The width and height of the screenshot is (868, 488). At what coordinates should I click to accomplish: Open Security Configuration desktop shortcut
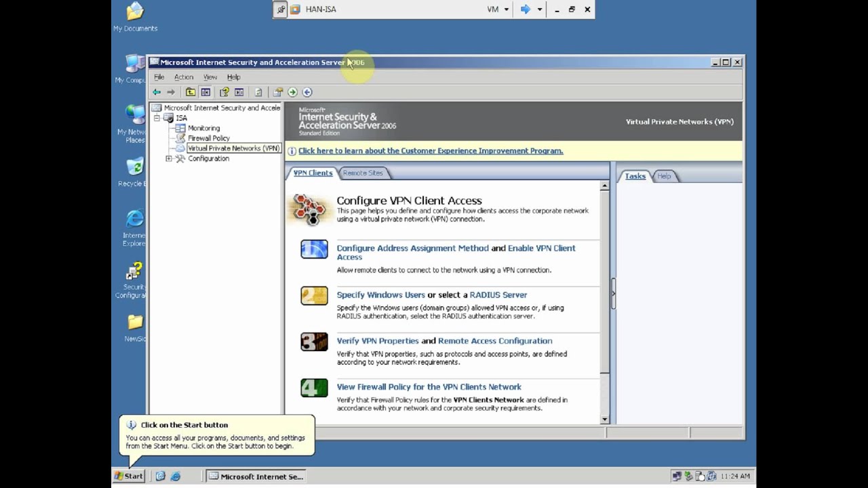click(x=133, y=279)
